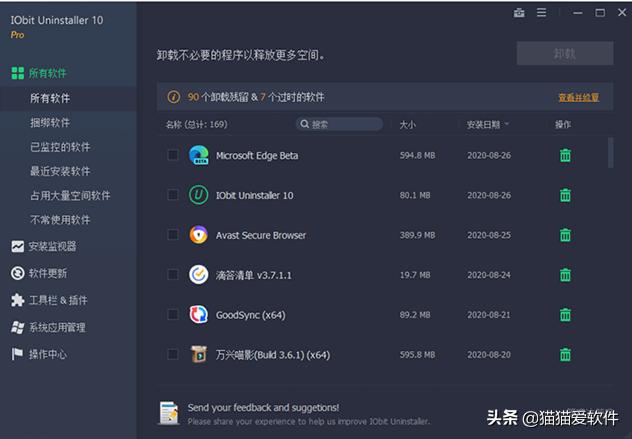632x439 pixels.
Task: Click trash icon for IObit Uninstaller 10
Action: coord(565,195)
